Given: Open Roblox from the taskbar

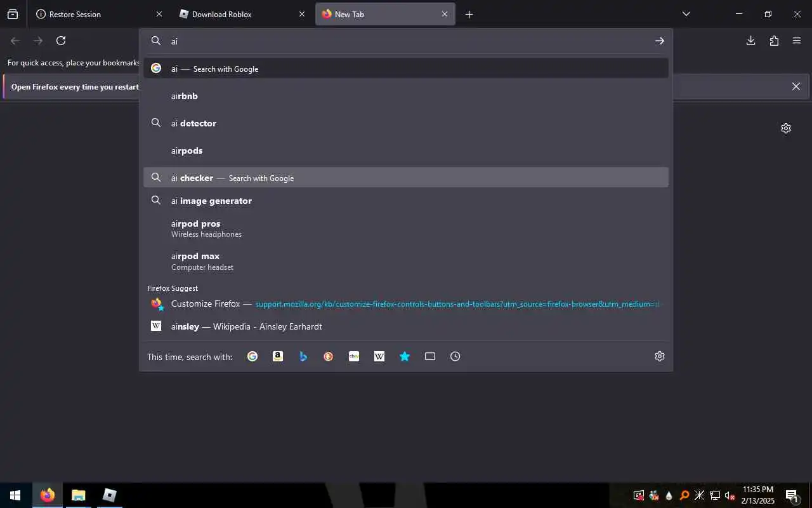Looking at the screenshot, I should tap(109, 495).
